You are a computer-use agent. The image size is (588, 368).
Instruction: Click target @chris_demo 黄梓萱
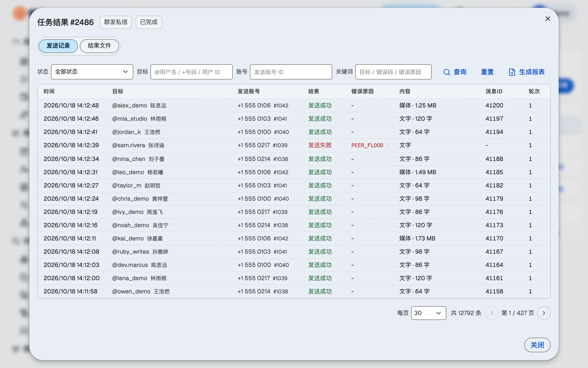click(140, 199)
